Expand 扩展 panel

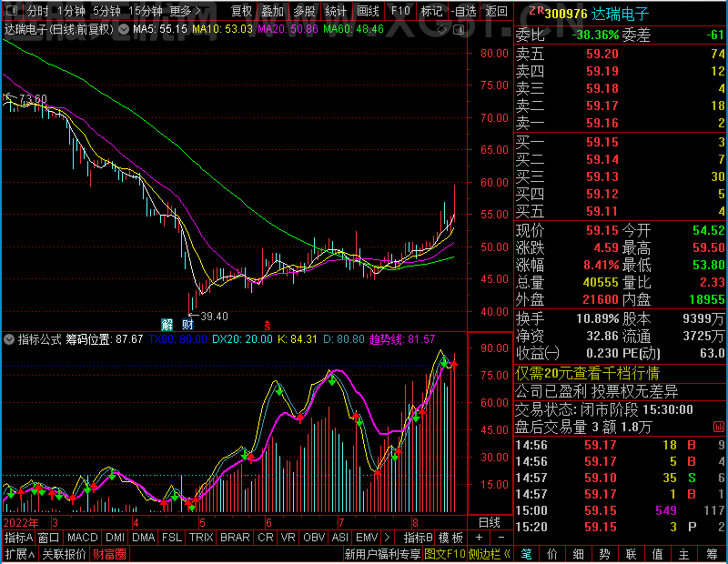tap(20, 554)
